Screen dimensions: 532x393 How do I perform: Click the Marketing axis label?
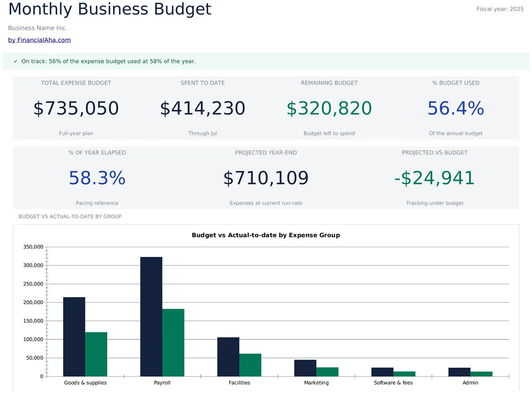[317, 383]
